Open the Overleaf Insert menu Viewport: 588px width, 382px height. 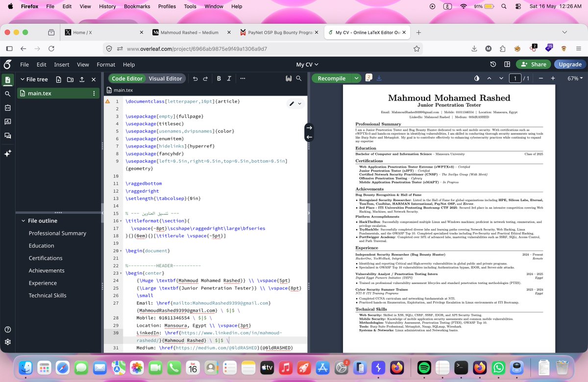tap(62, 64)
